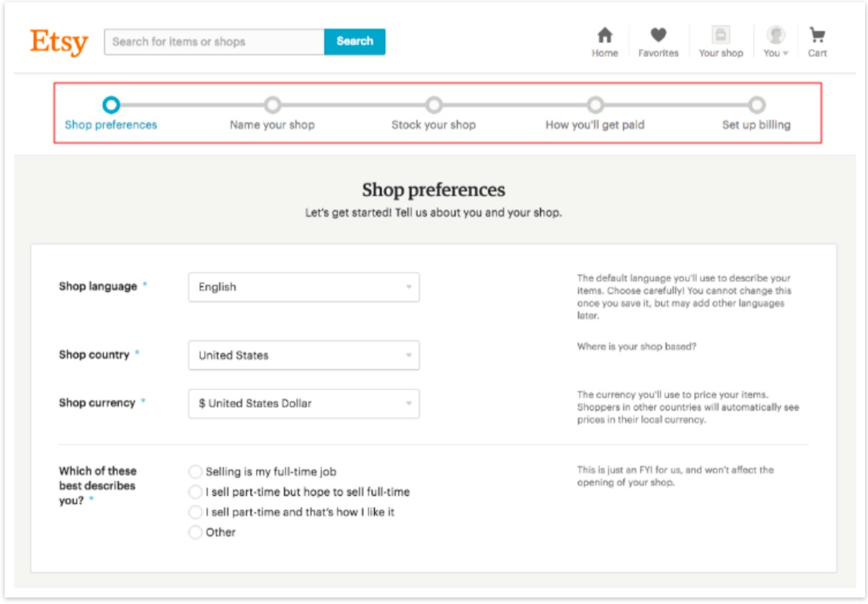
Task: Click the Etsy logo
Action: coord(59,42)
